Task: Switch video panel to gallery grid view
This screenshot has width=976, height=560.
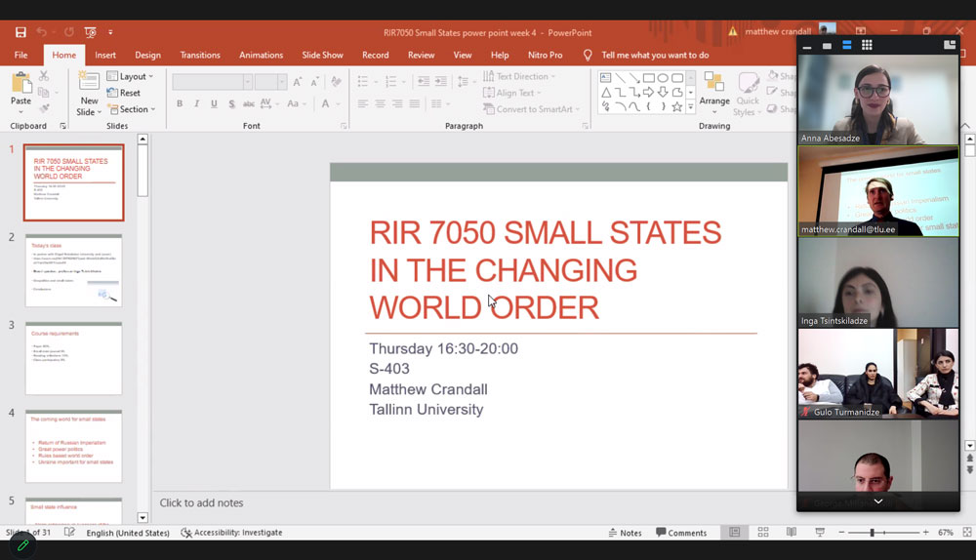Action: point(867,46)
